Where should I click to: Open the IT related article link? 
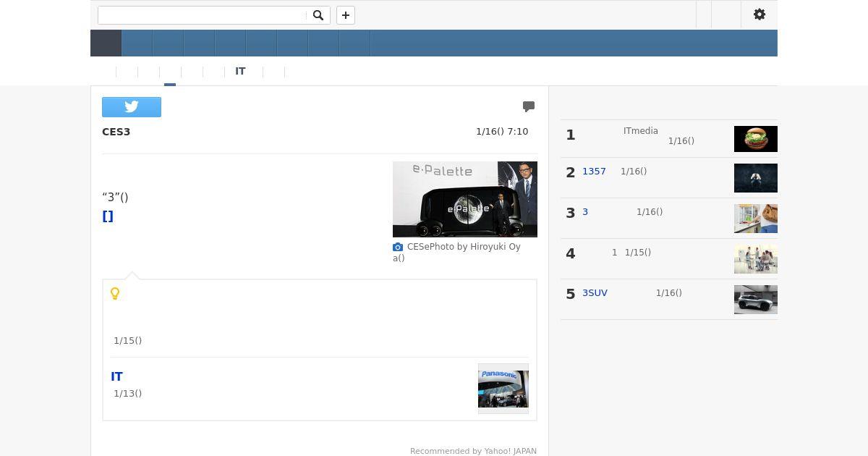click(x=116, y=376)
